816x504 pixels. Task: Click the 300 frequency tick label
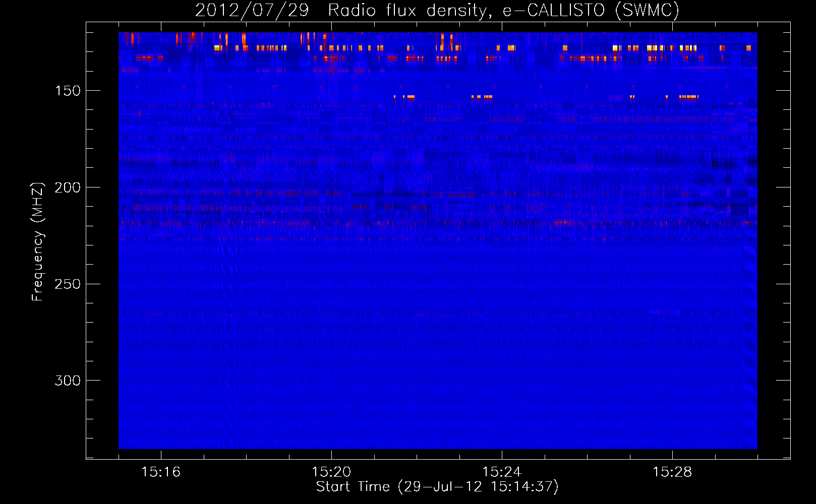[x=68, y=381]
